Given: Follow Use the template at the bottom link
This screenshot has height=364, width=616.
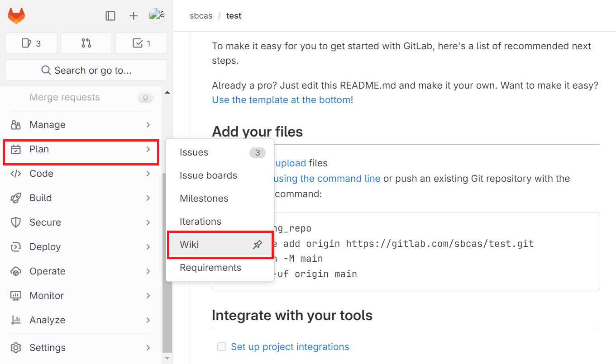Looking at the screenshot, I should [281, 100].
